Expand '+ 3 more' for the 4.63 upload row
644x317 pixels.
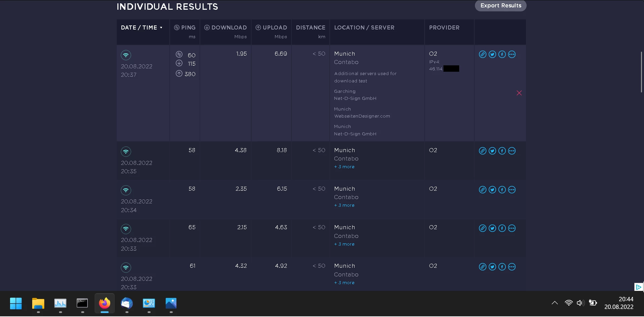(344, 244)
